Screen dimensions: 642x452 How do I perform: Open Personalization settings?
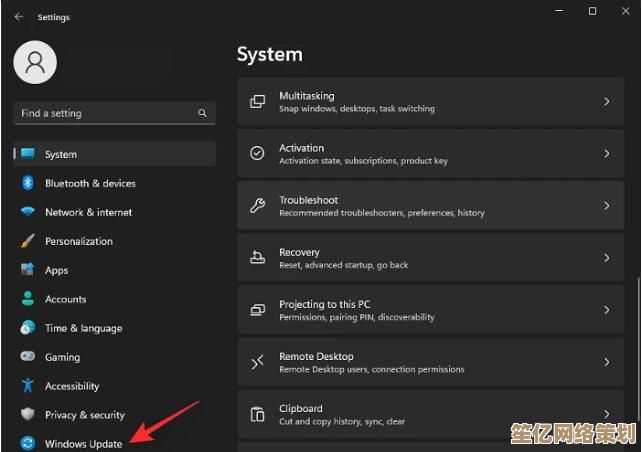point(79,241)
